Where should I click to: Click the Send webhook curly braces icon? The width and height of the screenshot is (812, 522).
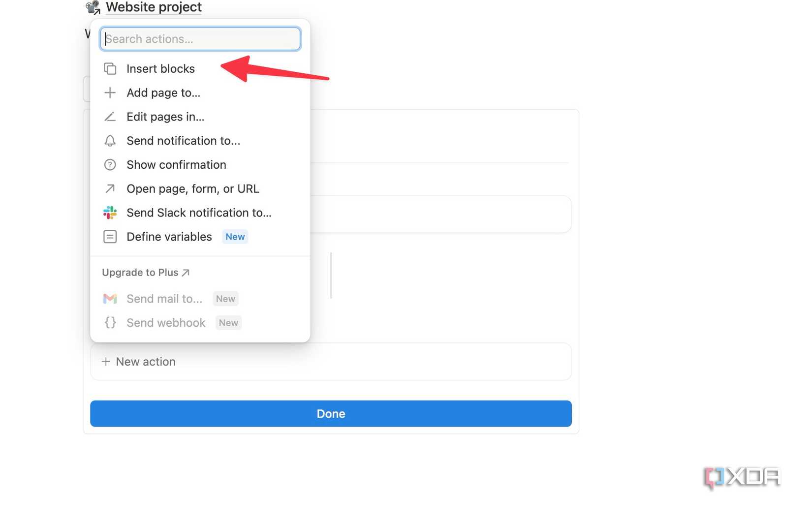pyautogui.click(x=110, y=322)
